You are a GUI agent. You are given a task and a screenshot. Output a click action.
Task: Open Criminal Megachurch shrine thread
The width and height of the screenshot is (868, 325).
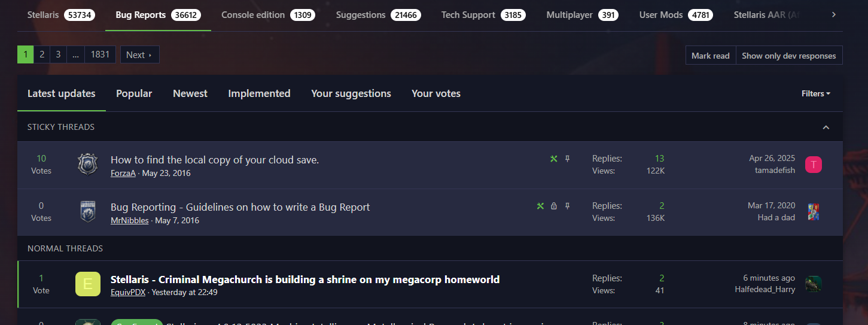305,280
